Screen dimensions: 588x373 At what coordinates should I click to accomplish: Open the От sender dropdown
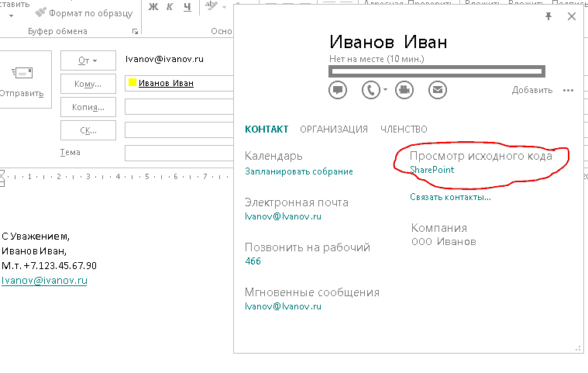(88, 60)
